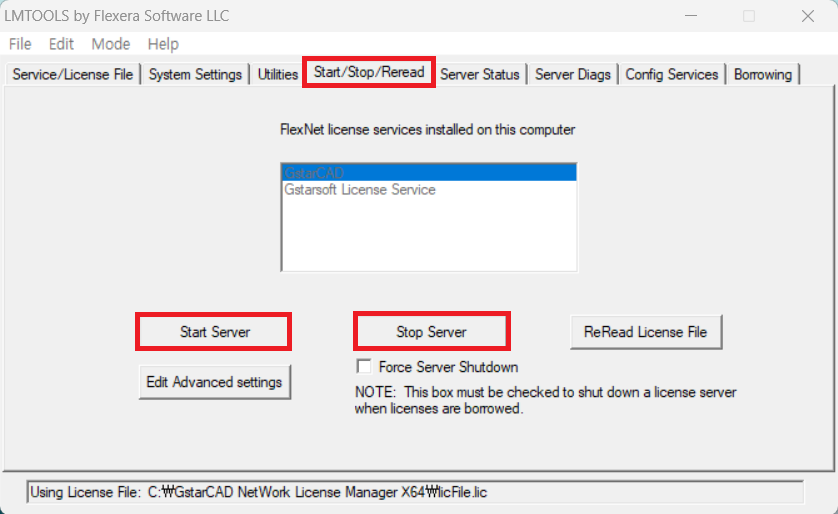Viewport: 838px width, 514px height.
Task: Click the Stop Server button
Action: pos(432,332)
